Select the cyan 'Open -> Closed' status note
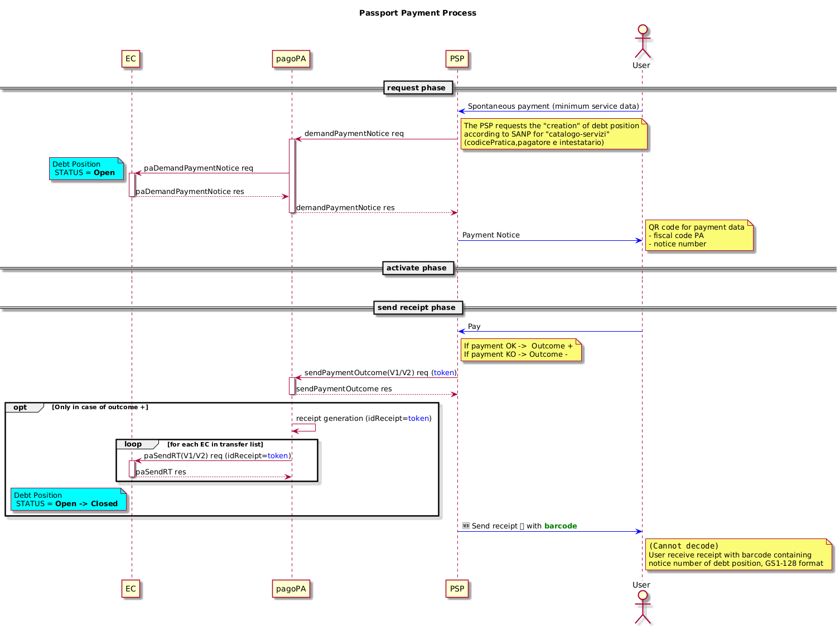The width and height of the screenshot is (840, 626). pos(67,499)
